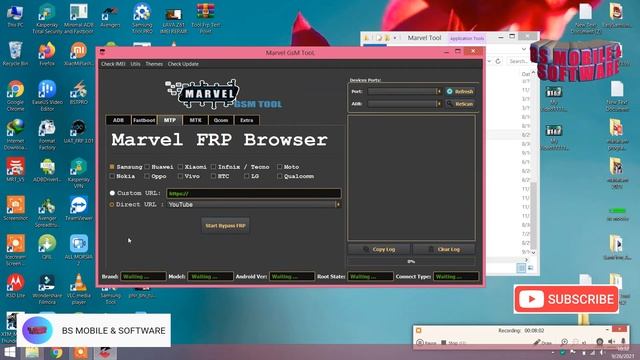Switch to the Fastboot tab
640x360 pixels.
click(x=144, y=120)
